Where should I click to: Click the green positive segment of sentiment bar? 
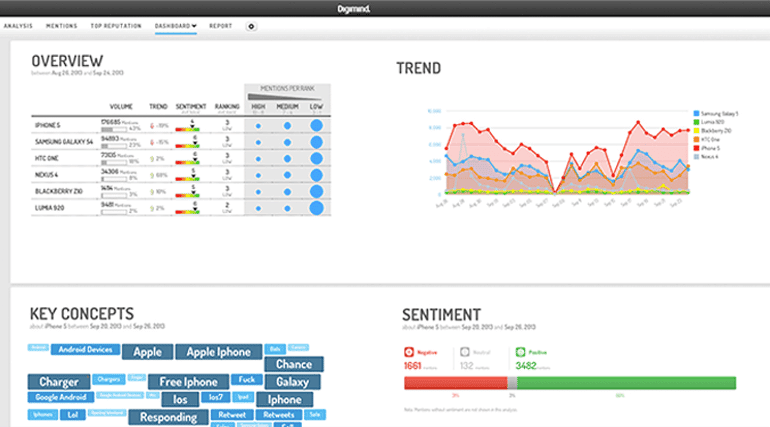click(627, 383)
